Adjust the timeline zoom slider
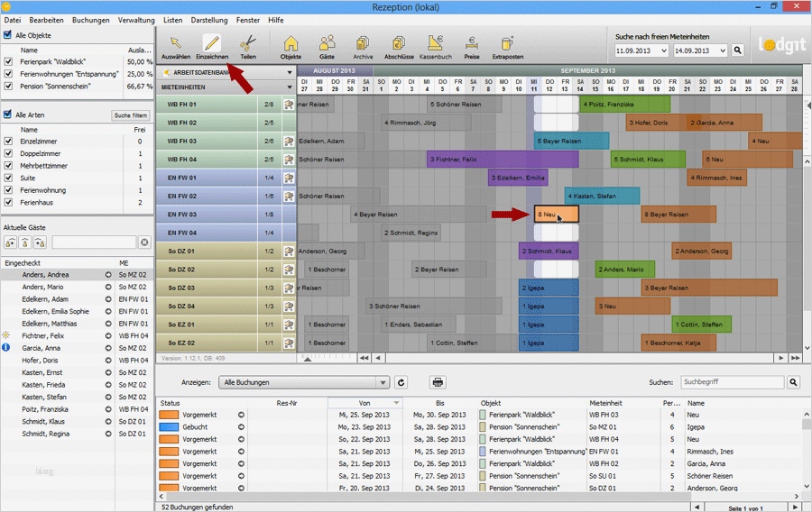The image size is (812, 512). 307,358
